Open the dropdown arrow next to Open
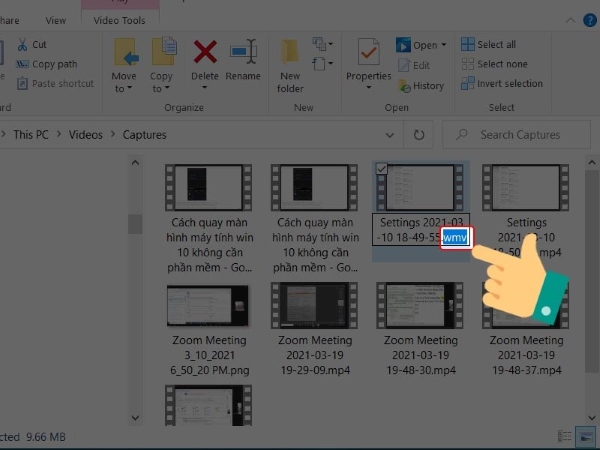This screenshot has height=450, width=600. (445, 45)
